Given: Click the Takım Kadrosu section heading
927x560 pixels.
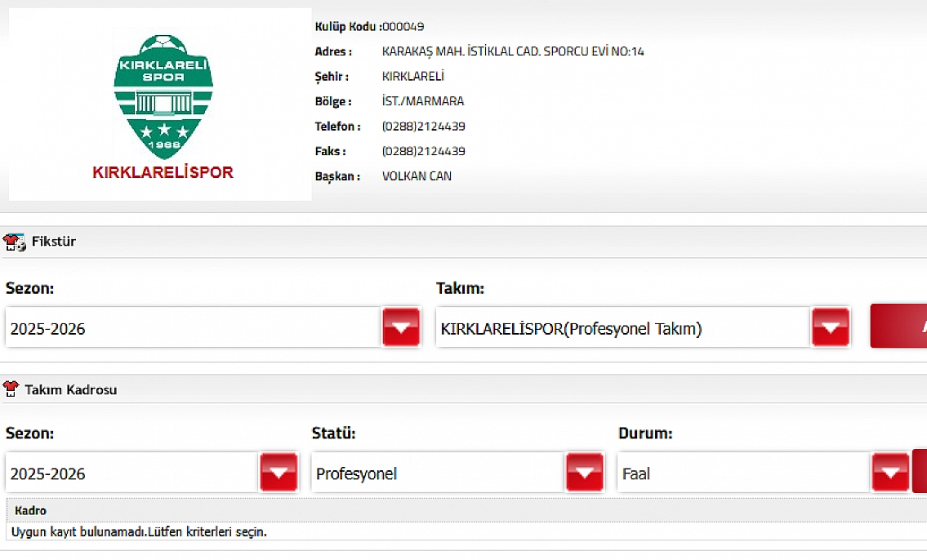Looking at the screenshot, I should (x=71, y=390).
